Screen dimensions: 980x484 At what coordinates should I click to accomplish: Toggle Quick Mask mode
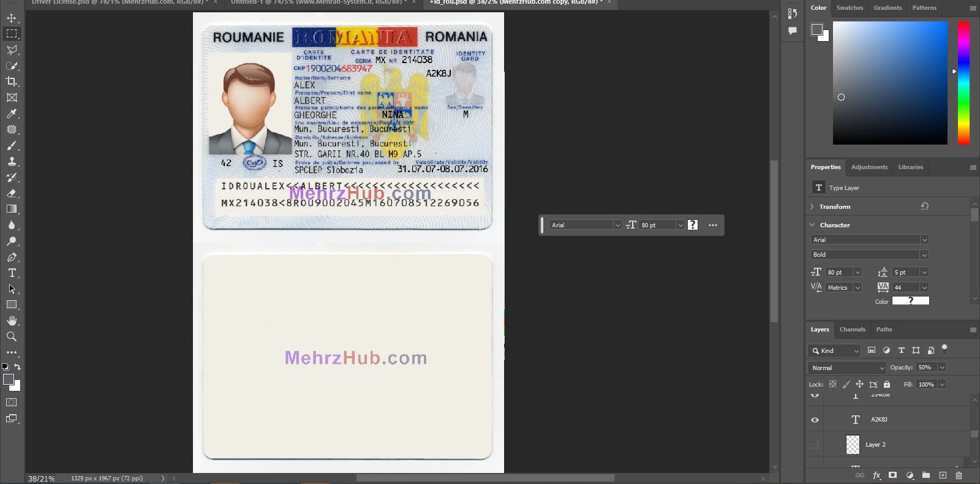tap(12, 403)
